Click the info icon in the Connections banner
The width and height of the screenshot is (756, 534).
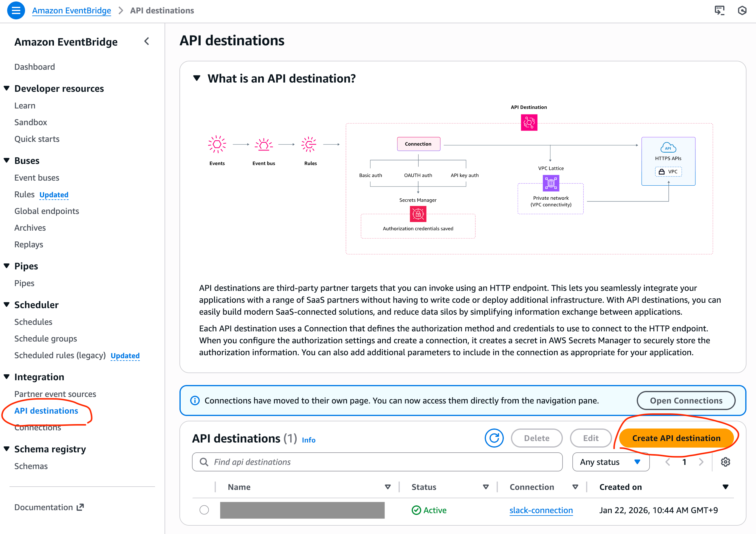click(x=195, y=400)
